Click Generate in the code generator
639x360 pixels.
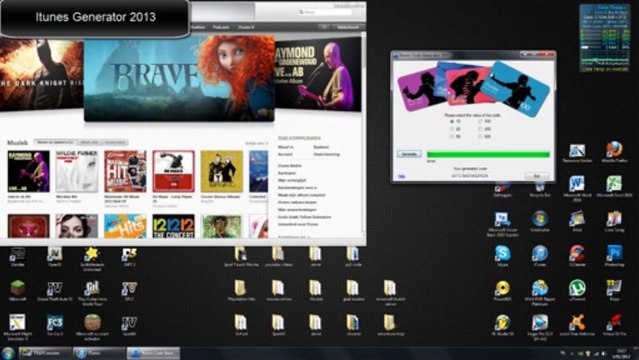coord(409,154)
